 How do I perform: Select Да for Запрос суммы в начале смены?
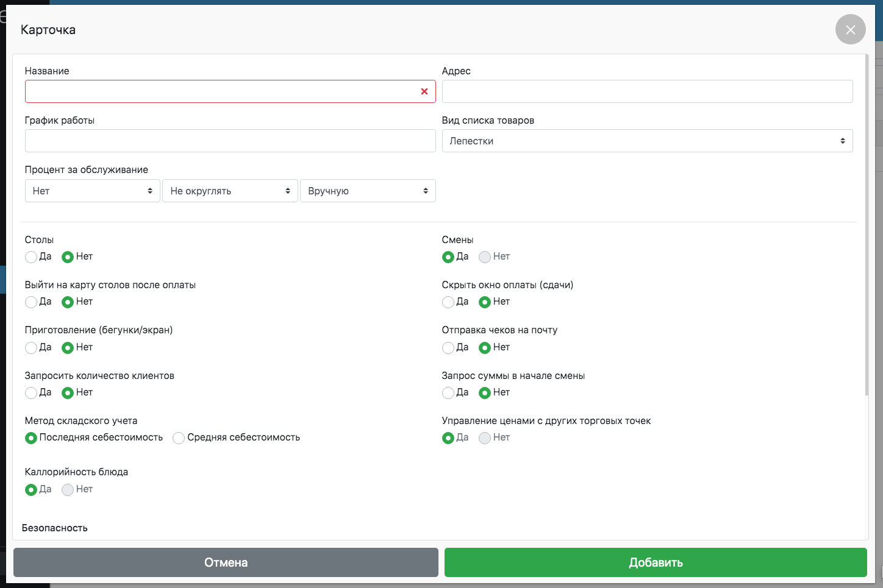click(x=448, y=393)
